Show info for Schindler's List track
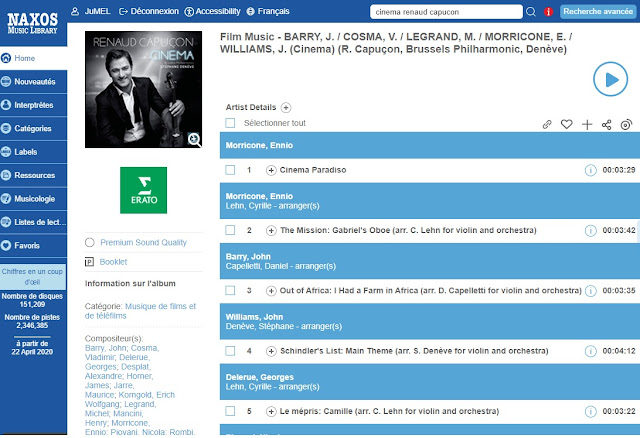The image size is (640, 438). 590,351
